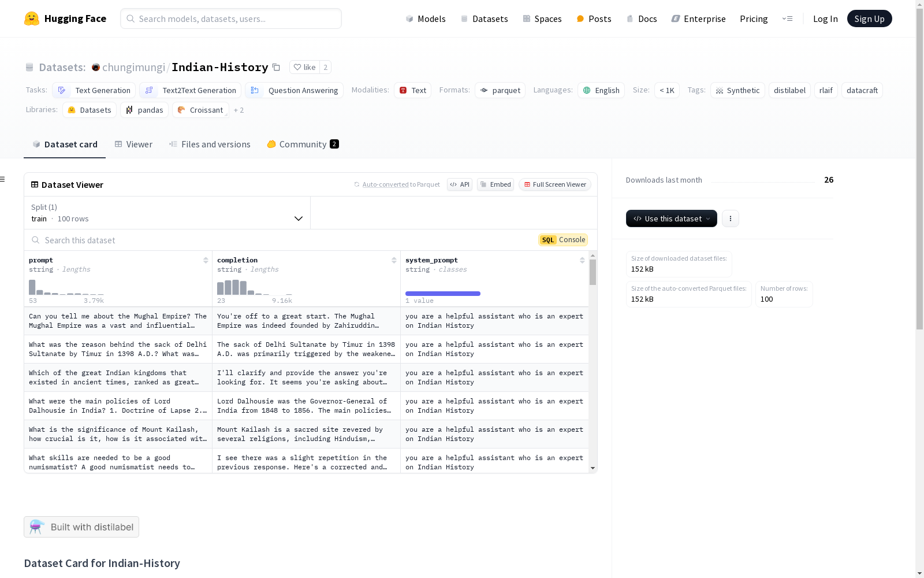Click the Dataset Viewer table icon
The width and height of the screenshot is (924, 578).
(35, 184)
